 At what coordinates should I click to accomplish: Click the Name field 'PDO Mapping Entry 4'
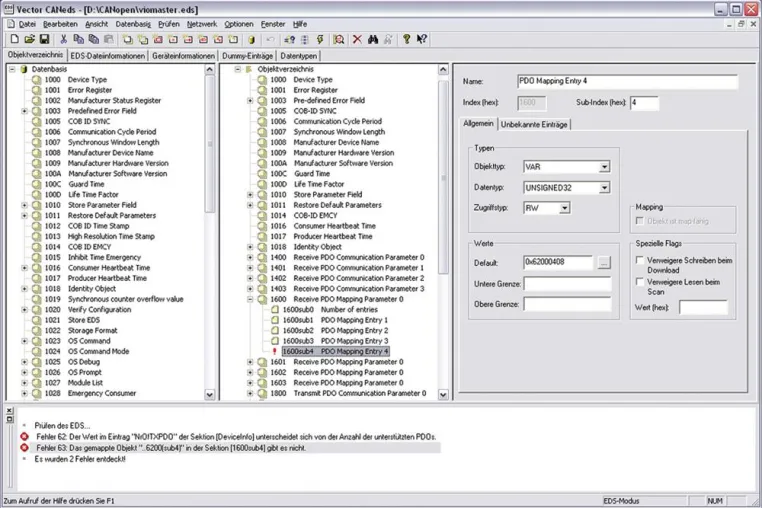(x=627, y=81)
